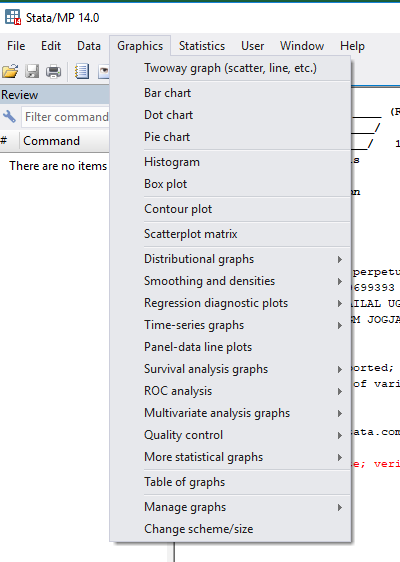The image size is (400, 562).
Task: Close the Graphics menu header
Action: pos(140,46)
